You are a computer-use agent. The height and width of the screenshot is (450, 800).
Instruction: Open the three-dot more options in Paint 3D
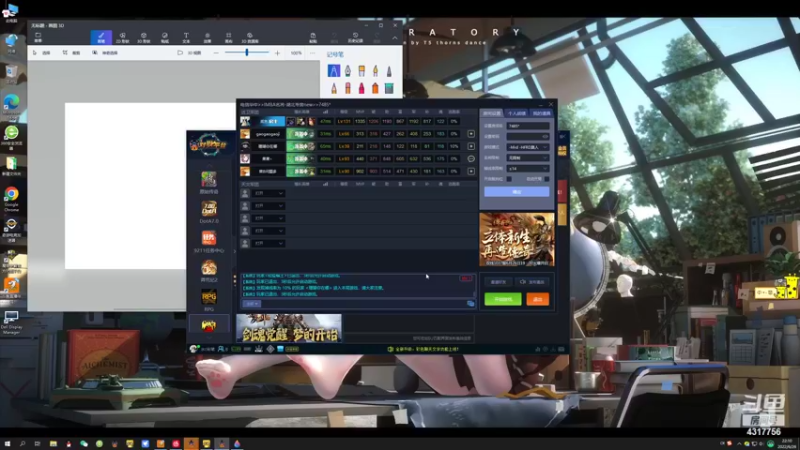(313, 53)
